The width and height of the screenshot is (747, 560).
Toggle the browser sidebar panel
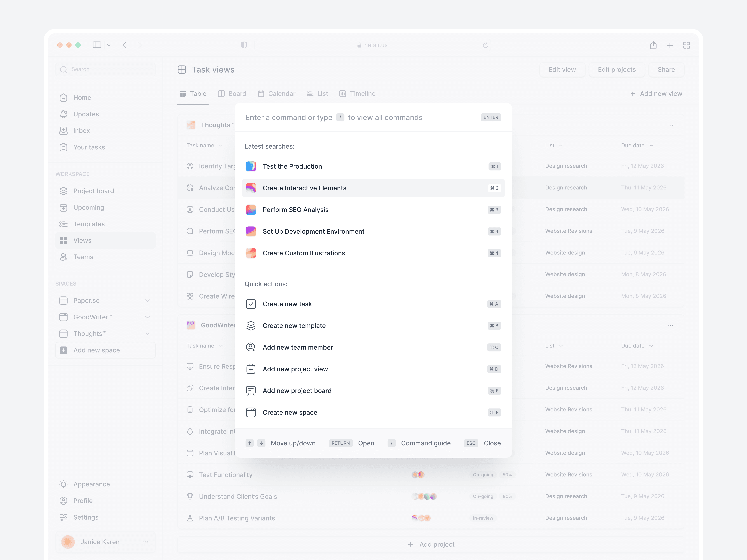[x=97, y=45]
